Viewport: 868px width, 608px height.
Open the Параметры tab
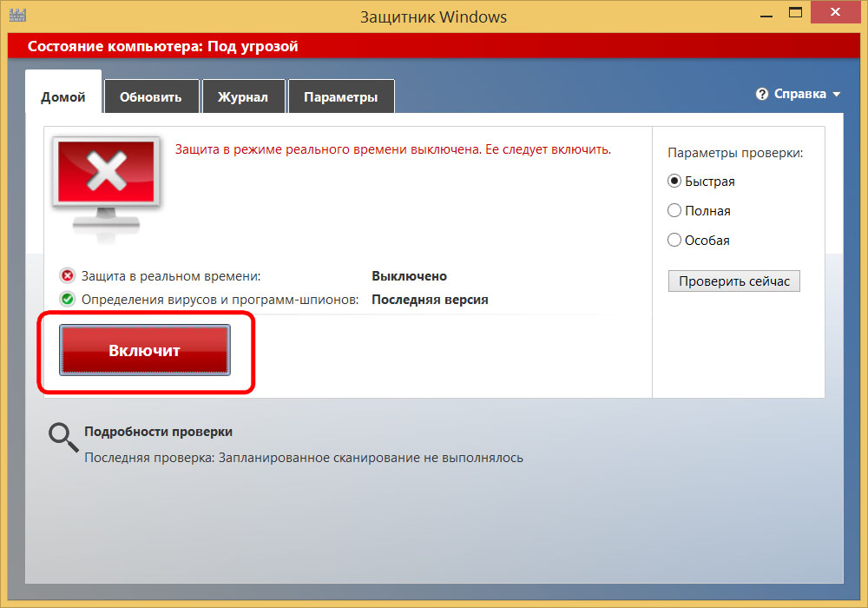tap(341, 97)
